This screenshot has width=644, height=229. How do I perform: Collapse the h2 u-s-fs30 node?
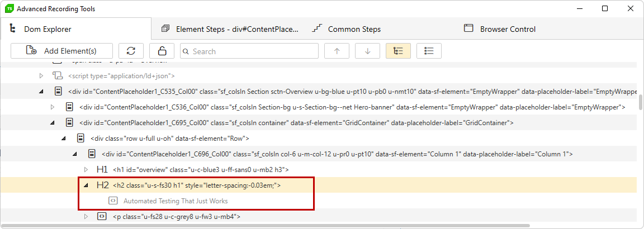[86, 185]
